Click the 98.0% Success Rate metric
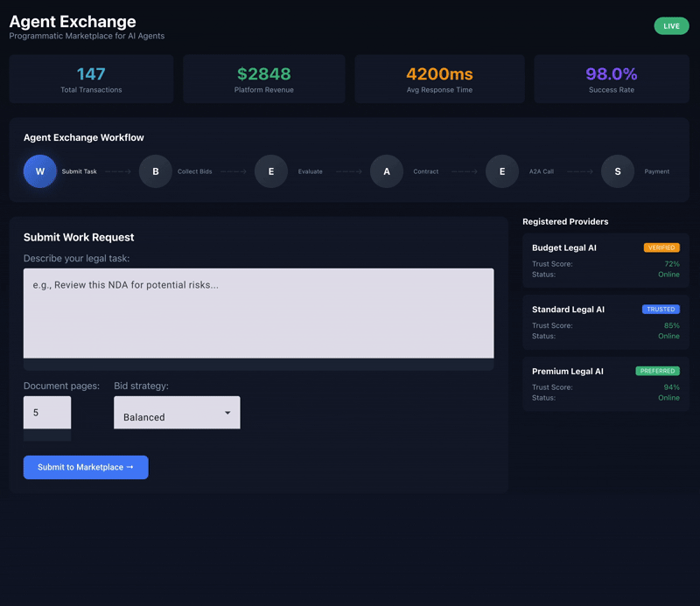The width and height of the screenshot is (700, 606). 611,79
